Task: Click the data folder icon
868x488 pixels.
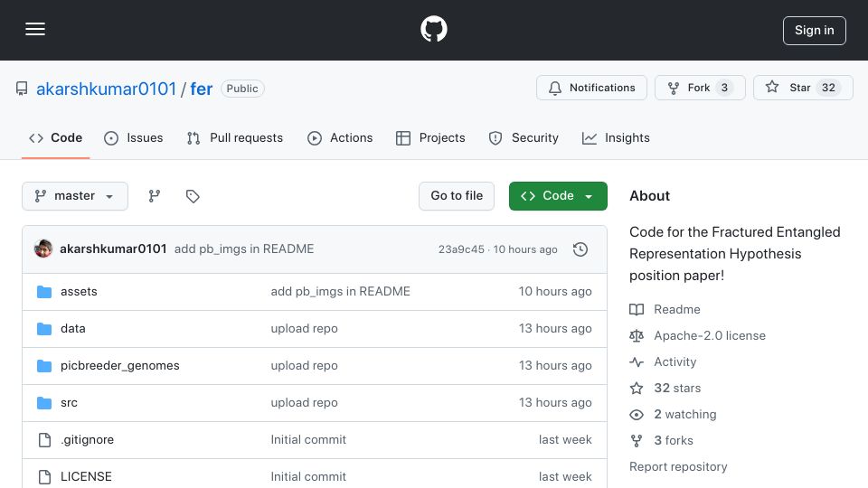Action: [x=44, y=329]
